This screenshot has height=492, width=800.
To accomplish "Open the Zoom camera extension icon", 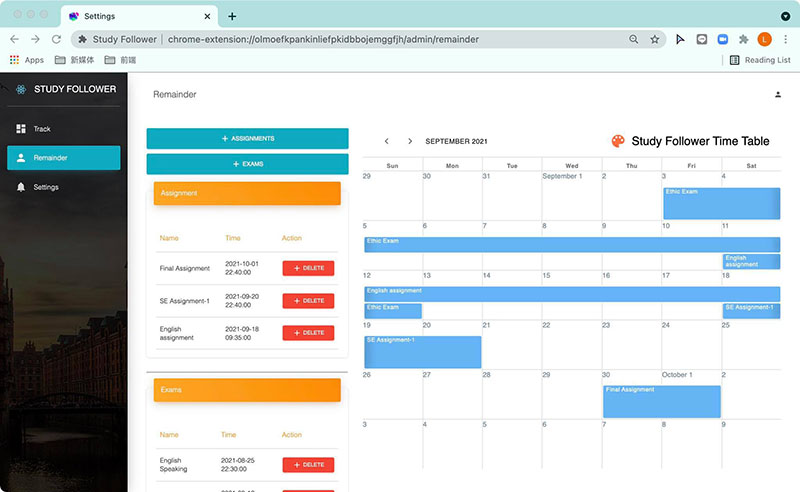I will 722,39.
